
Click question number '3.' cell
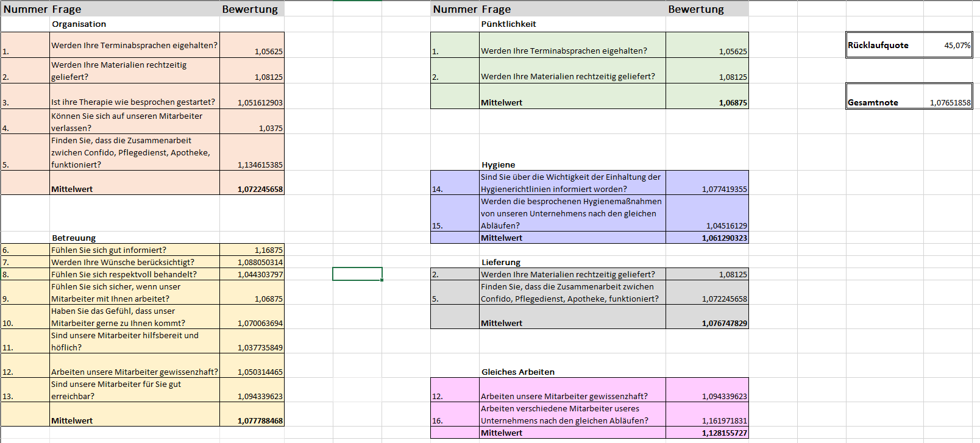(x=25, y=96)
